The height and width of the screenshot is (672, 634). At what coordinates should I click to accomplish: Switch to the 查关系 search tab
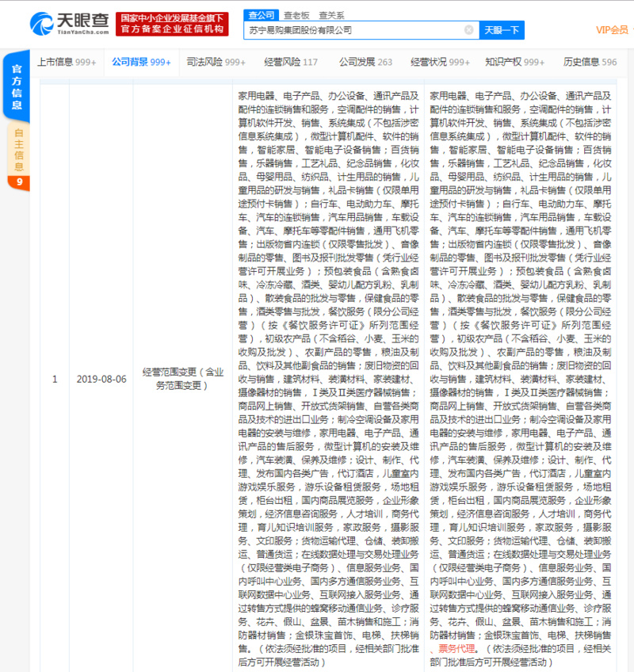(x=331, y=14)
